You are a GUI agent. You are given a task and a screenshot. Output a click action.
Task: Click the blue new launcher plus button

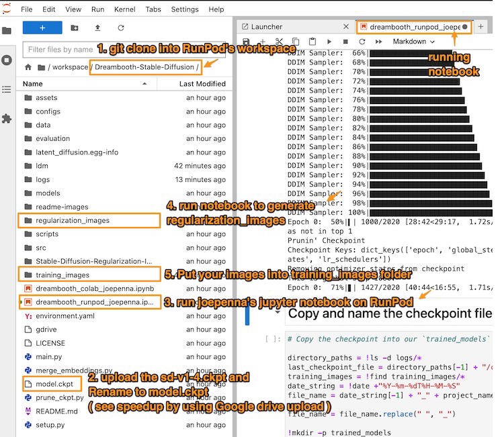pos(42,28)
